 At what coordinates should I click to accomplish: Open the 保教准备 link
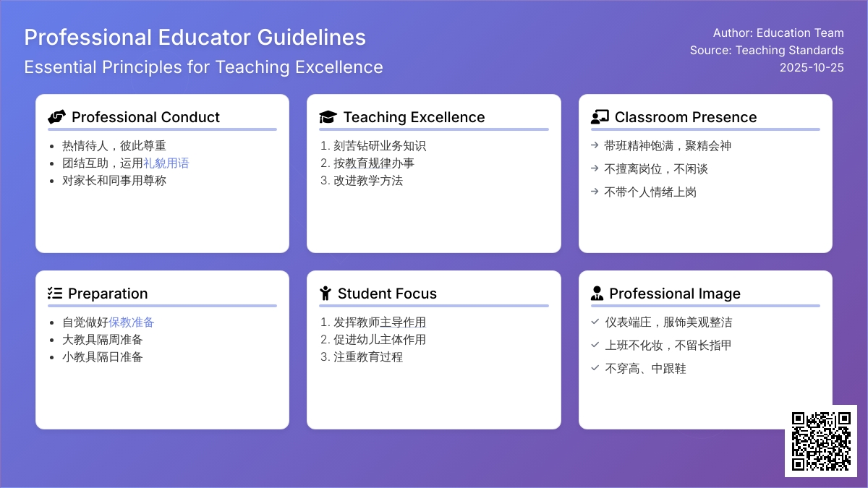132,322
